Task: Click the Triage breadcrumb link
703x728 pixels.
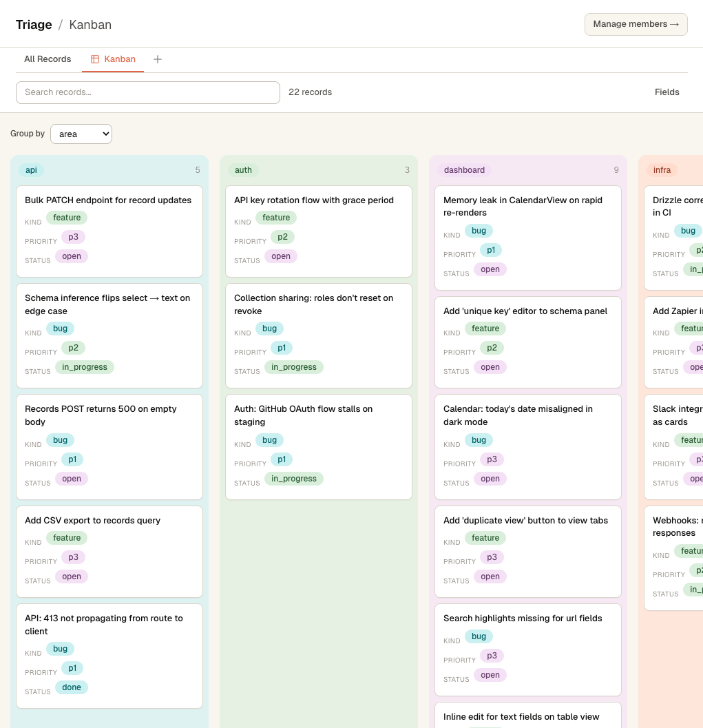Action: 34,25
